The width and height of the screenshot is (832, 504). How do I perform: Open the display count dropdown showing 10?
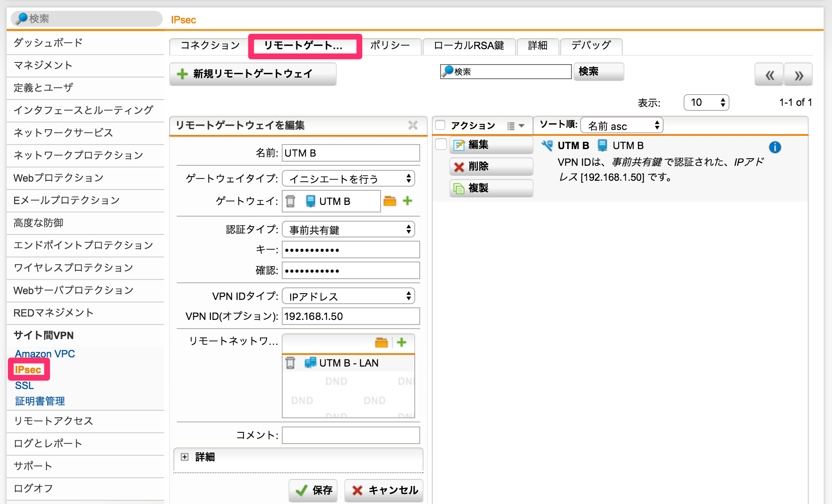click(x=707, y=102)
